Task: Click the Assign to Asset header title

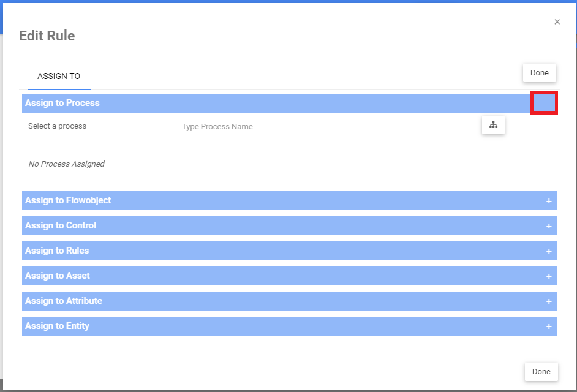Action: click(x=58, y=276)
